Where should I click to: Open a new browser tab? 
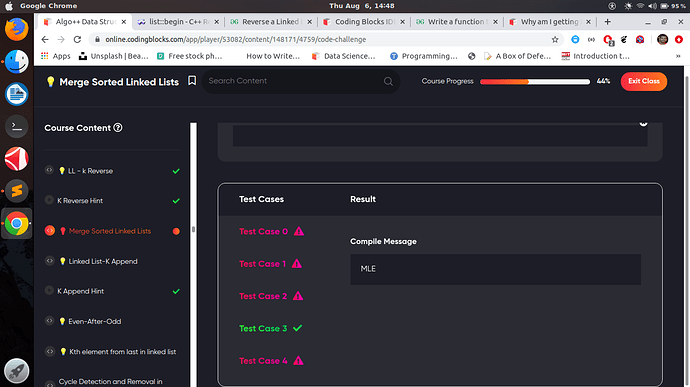click(x=607, y=22)
